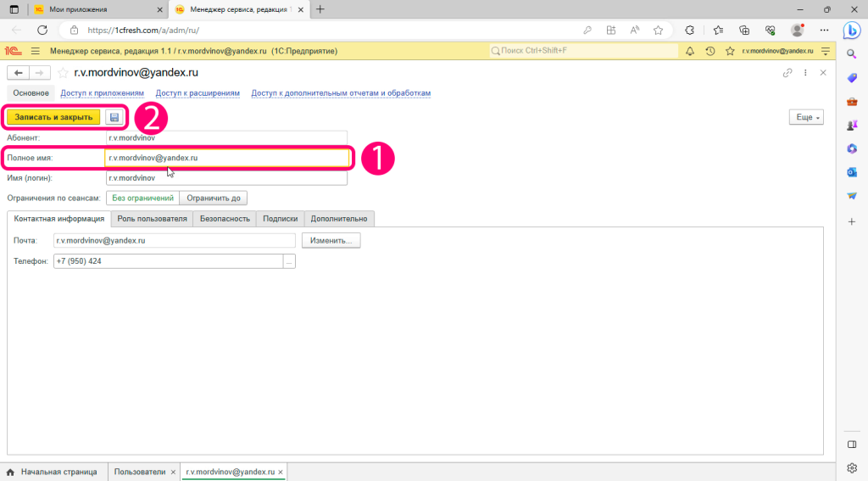Click into the 'Полное имя' field

click(226, 158)
